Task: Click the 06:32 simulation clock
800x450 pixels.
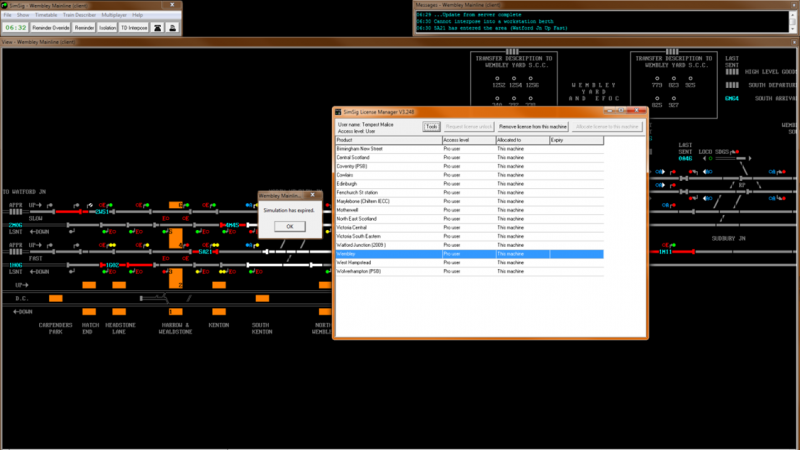Action: pyautogui.click(x=16, y=28)
